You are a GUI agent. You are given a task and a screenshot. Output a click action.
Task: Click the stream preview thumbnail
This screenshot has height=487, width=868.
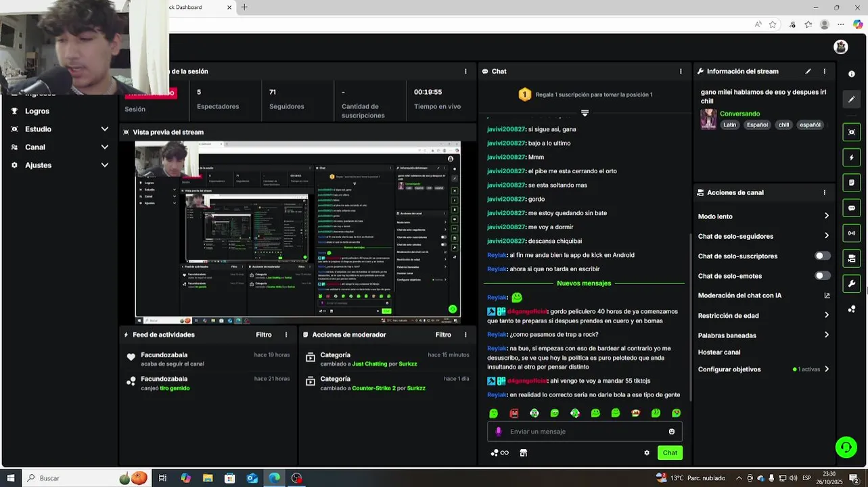(298, 233)
